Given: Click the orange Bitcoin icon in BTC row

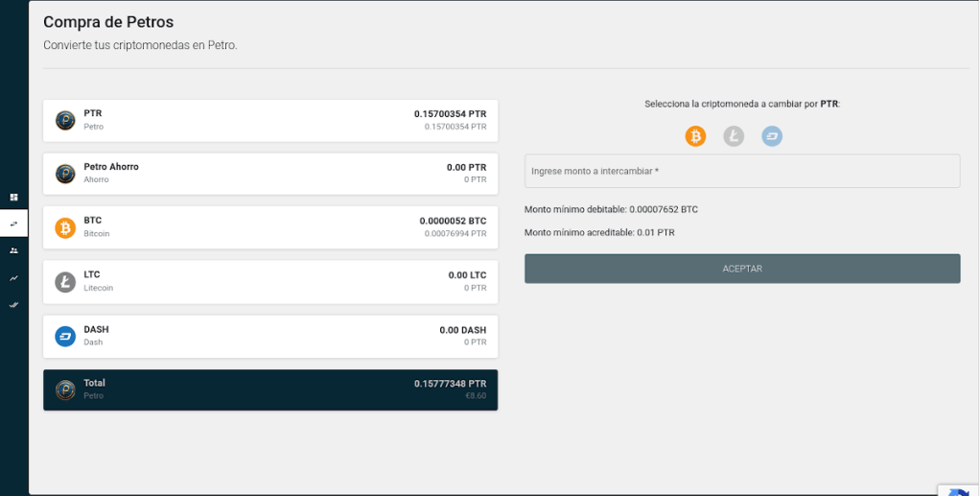Looking at the screenshot, I should tap(65, 227).
